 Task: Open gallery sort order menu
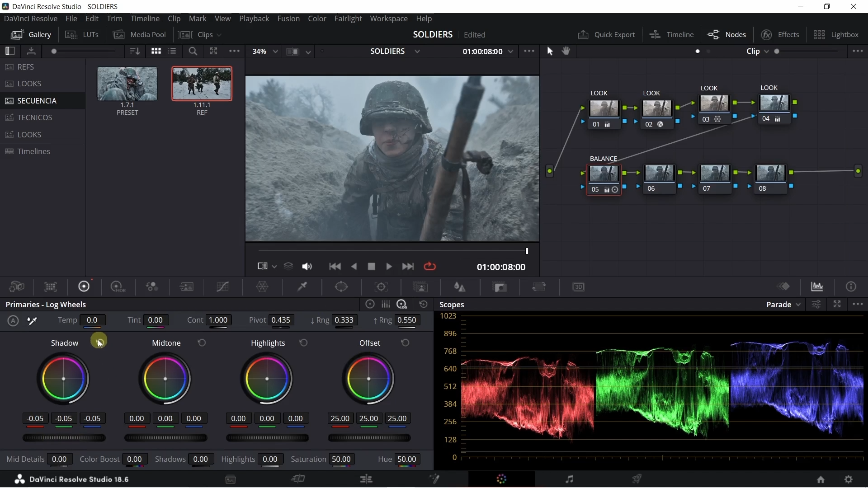[135, 51]
